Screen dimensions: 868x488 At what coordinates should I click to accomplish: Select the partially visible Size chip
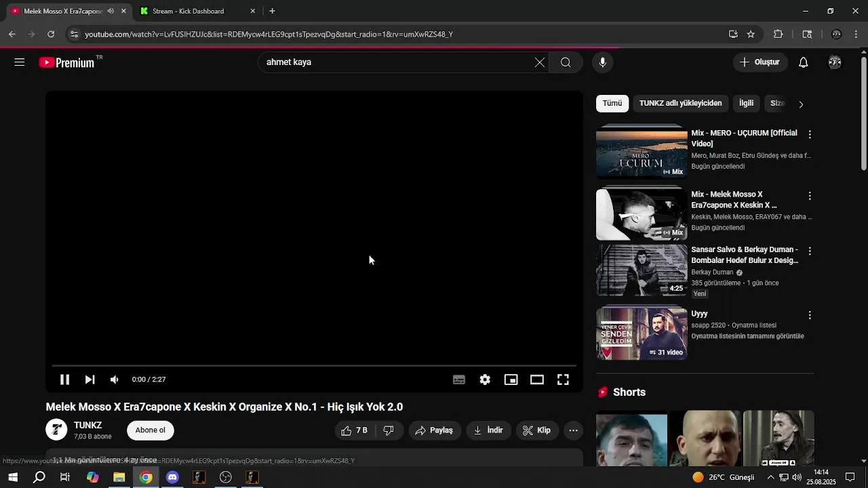777,103
